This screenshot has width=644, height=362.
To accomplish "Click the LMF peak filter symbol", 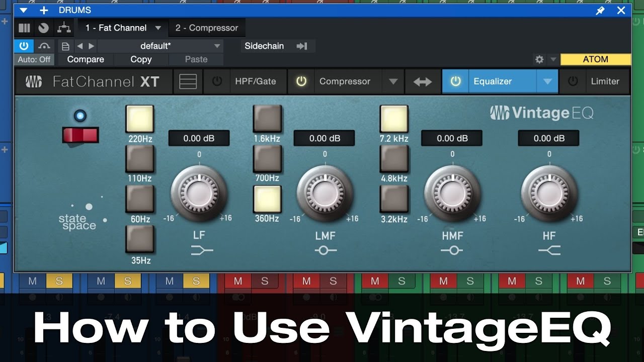I will (326, 250).
